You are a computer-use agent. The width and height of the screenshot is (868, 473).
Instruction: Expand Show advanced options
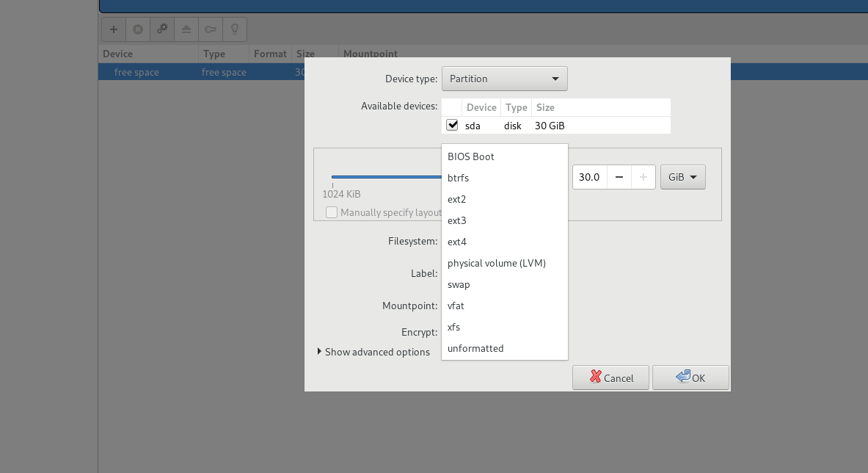[373, 352]
